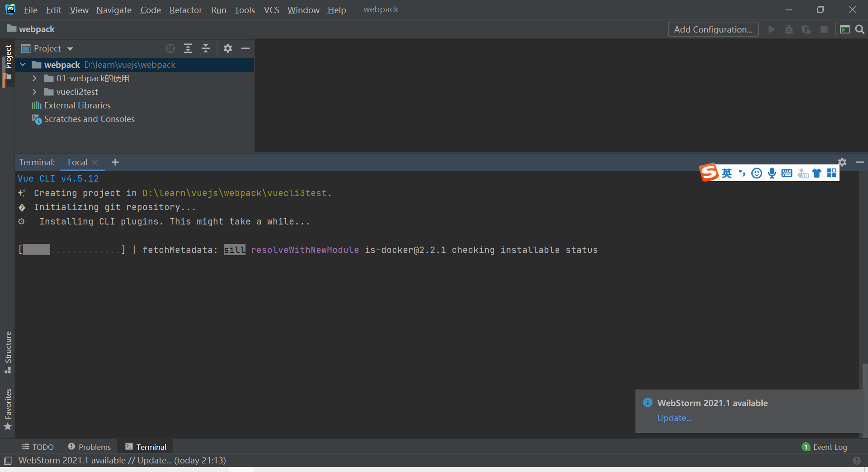The image size is (868, 472).
Task: Switch to the TODO tool tab
Action: pyautogui.click(x=38, y=447)
